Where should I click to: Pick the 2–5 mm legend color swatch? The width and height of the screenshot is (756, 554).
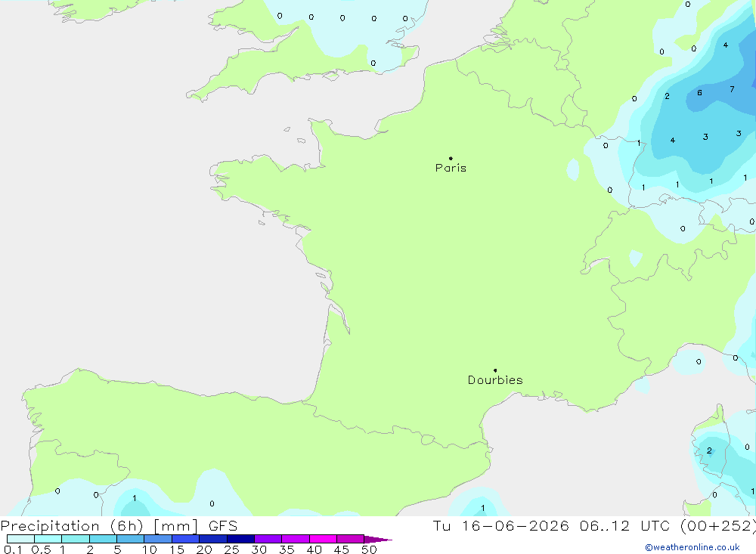[x=103, y=539]
